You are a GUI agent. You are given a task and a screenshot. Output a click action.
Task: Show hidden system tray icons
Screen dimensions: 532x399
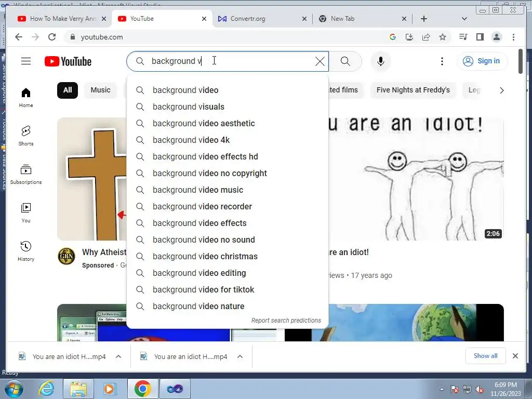[442, 389]
